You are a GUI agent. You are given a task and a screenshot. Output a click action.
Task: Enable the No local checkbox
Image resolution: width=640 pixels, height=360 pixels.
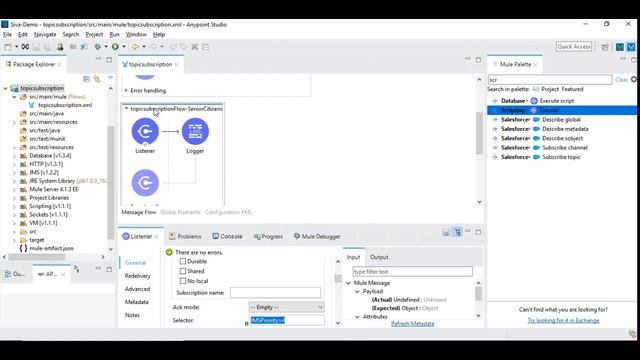pos(183,281)
